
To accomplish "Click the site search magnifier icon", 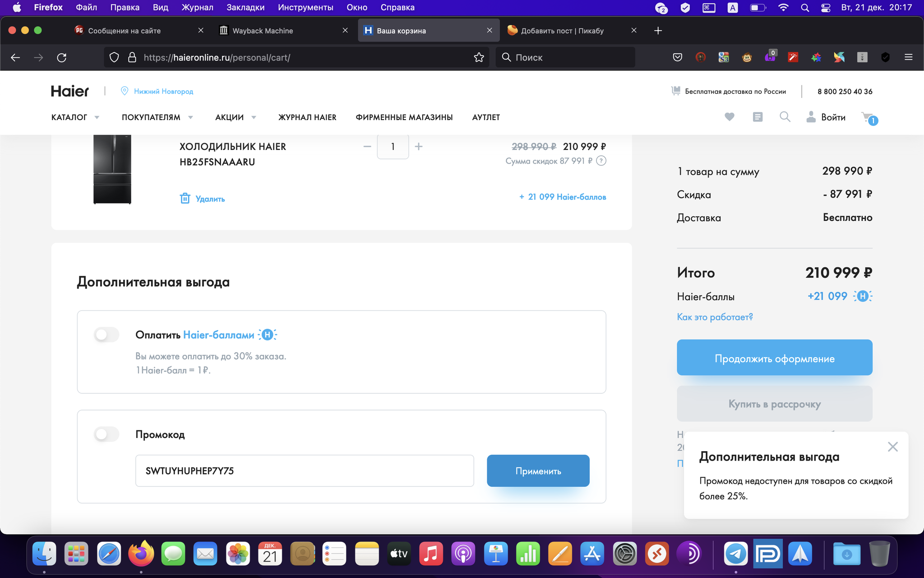I will coord(785,117).
